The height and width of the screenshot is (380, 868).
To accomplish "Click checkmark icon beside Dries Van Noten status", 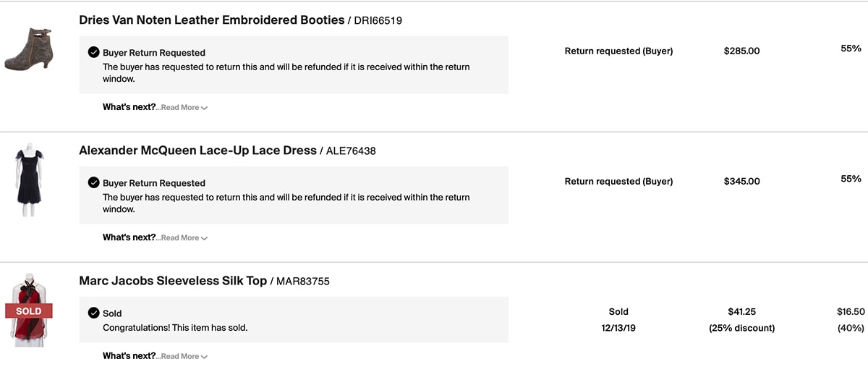I will click(x=94, y=53).
